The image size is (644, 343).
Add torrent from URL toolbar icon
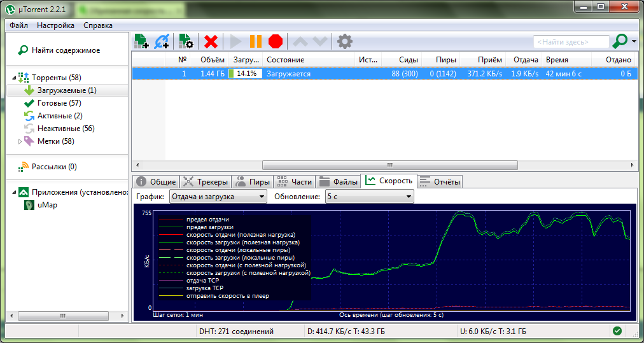(x=162, y=41)
